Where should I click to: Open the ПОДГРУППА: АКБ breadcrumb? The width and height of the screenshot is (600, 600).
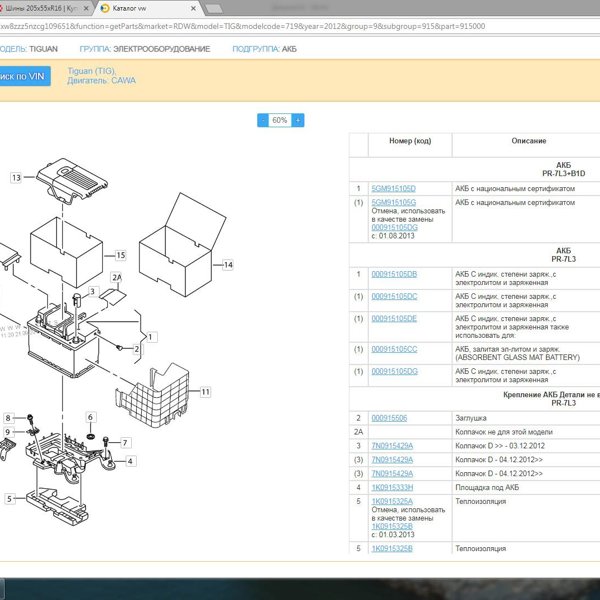tap(264, 49)
